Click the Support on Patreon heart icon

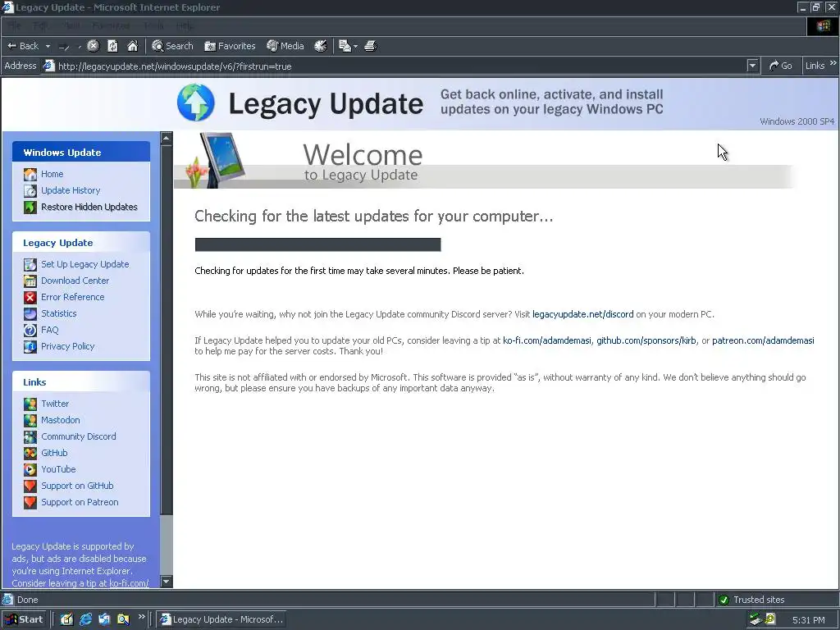[x=30, y=502]
